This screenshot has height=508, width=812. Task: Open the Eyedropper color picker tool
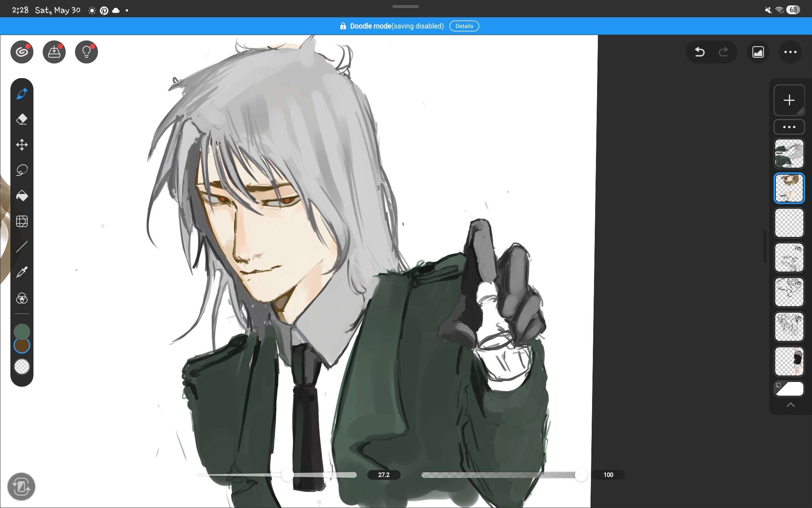click(x=22, y=272)
